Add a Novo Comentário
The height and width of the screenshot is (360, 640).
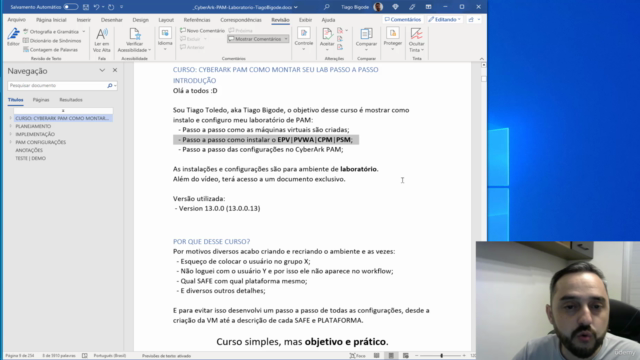coord(202,31)
